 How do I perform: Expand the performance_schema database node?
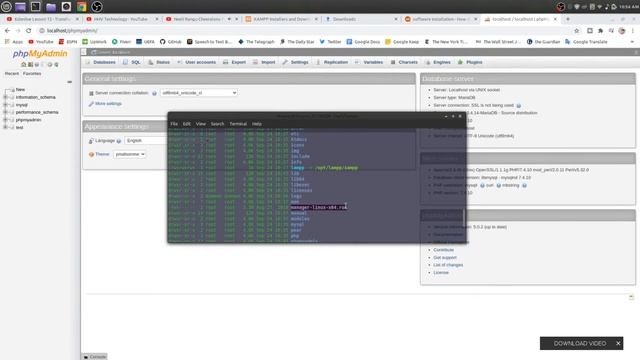click(x=5, y=112)
